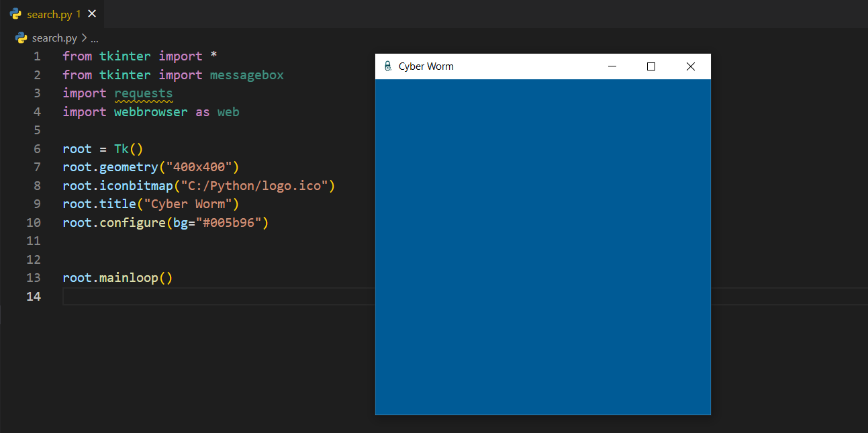Click messagebox on line 2
868x433 pixels.
click(246, 75)
